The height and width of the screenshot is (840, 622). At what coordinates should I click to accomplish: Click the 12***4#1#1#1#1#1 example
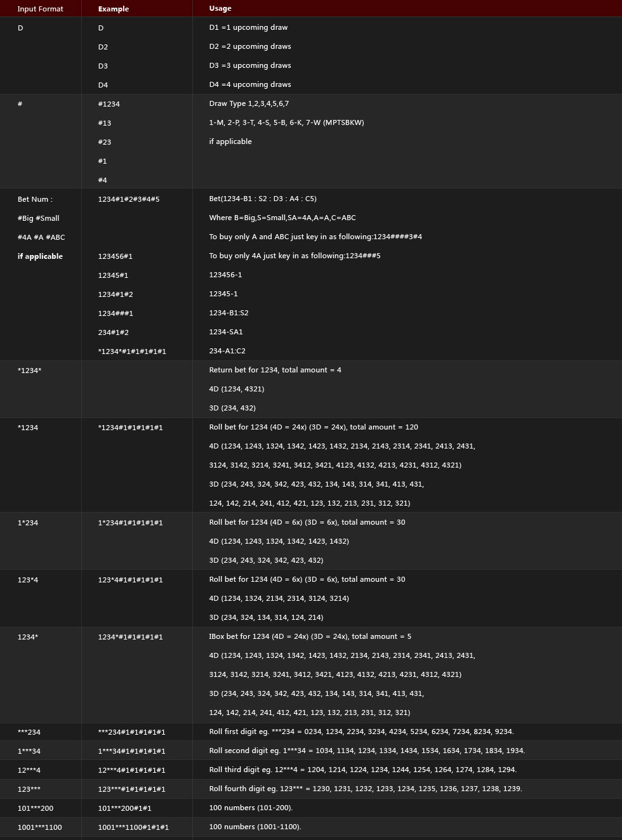[x=132, y=770]
